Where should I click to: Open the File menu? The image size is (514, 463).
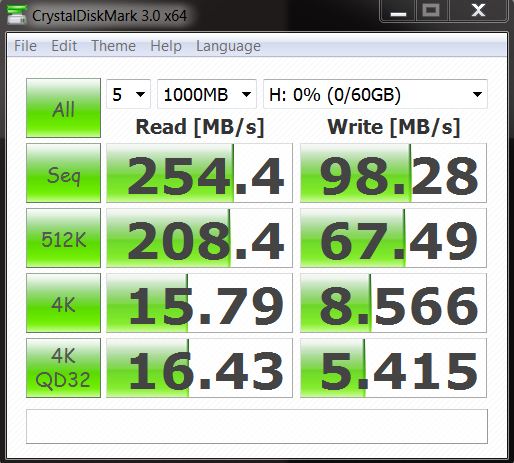[x=25, y=46]
